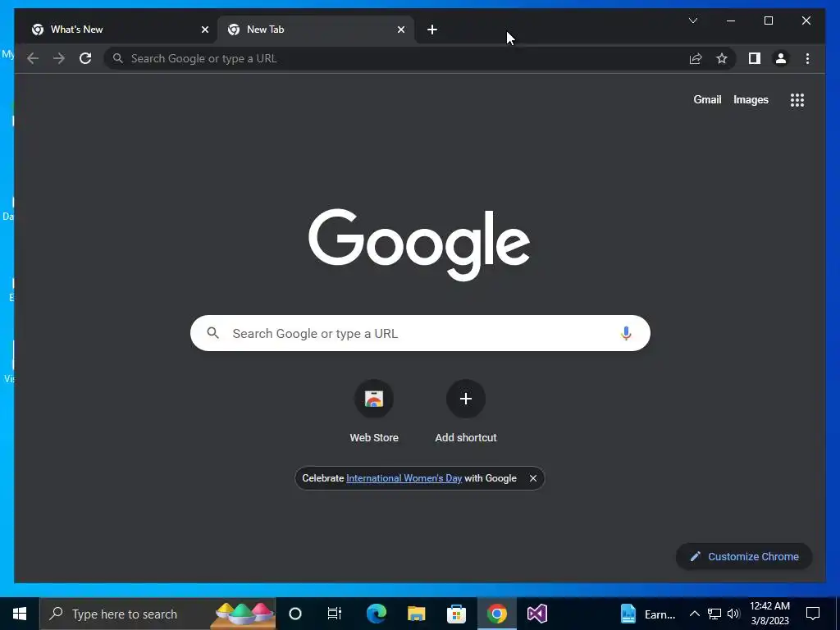
Task: Show hidden system tray icons
Action: coord(694,614)
